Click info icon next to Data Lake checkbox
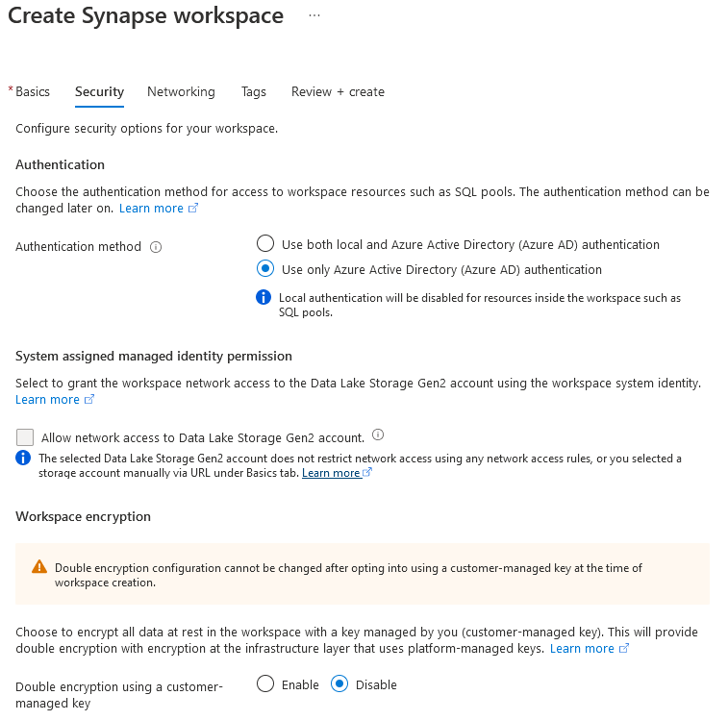728x720 pixels. [x=378, y=434]
